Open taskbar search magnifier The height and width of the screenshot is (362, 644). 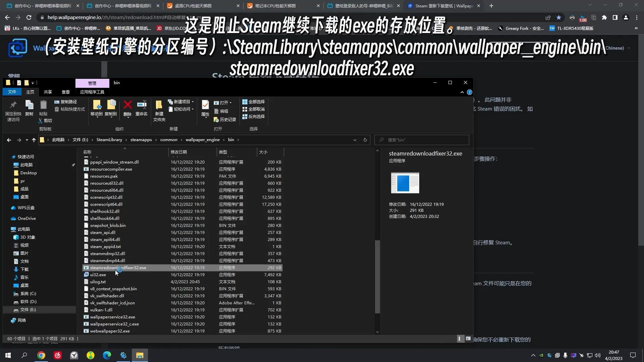tap(24, 355)
